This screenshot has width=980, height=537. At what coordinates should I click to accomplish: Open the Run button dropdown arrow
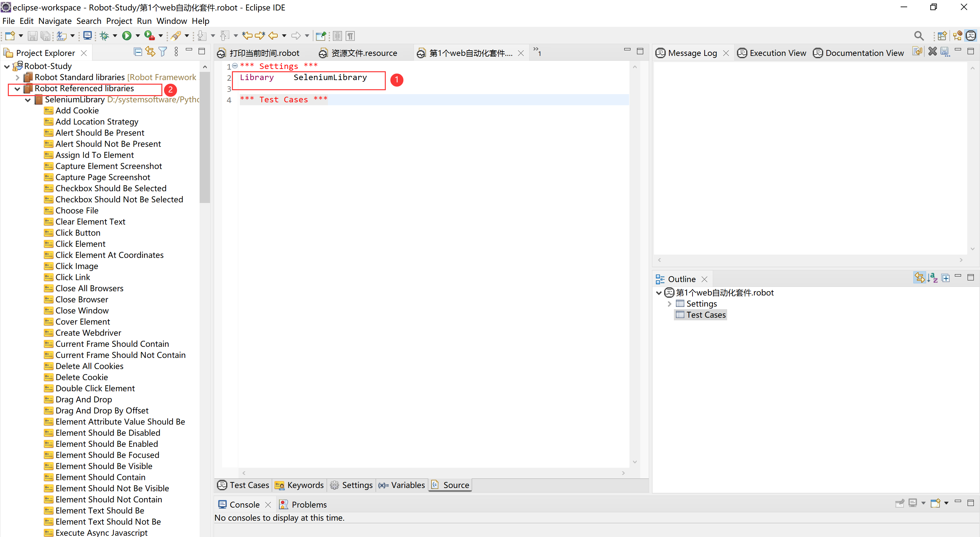138,36
